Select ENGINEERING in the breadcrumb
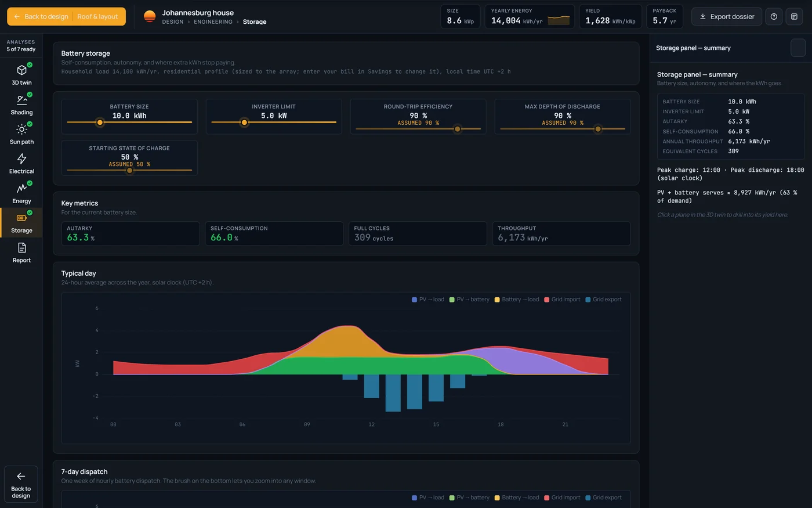Viewport: 812px width, 508px height. [213, 21]
